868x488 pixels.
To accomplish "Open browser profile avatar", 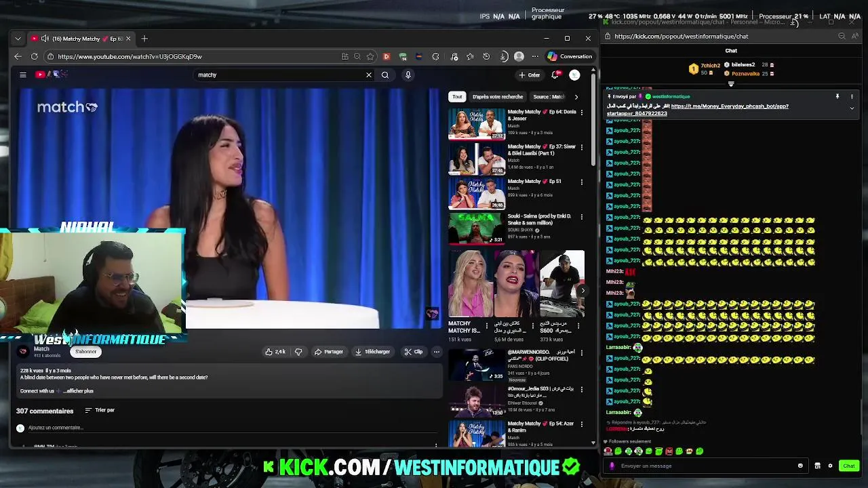I will [x=519, y=56].
